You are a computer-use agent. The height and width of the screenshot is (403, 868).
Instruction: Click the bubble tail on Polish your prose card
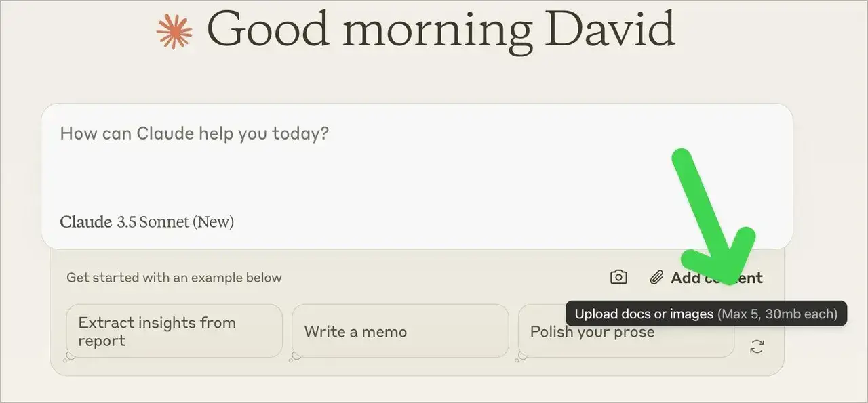tap(519, 357)
